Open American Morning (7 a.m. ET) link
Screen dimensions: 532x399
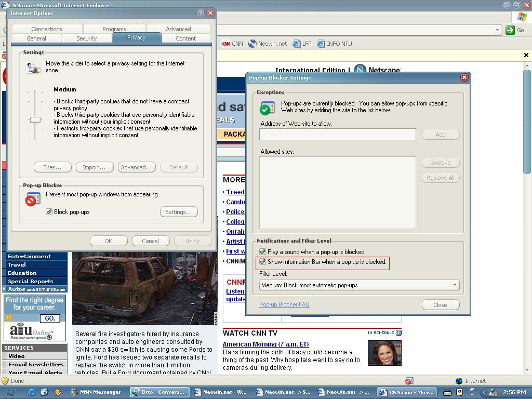(x=265, y=344)
